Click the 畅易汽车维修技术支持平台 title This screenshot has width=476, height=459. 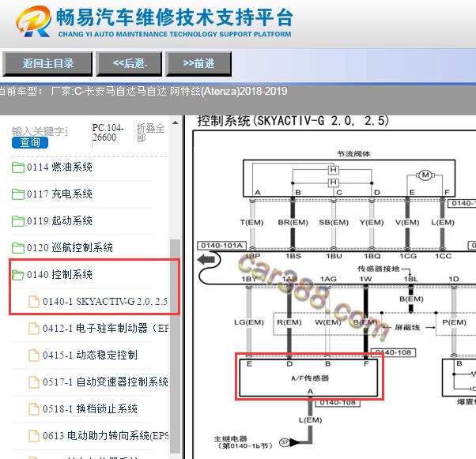pos(175,17)
